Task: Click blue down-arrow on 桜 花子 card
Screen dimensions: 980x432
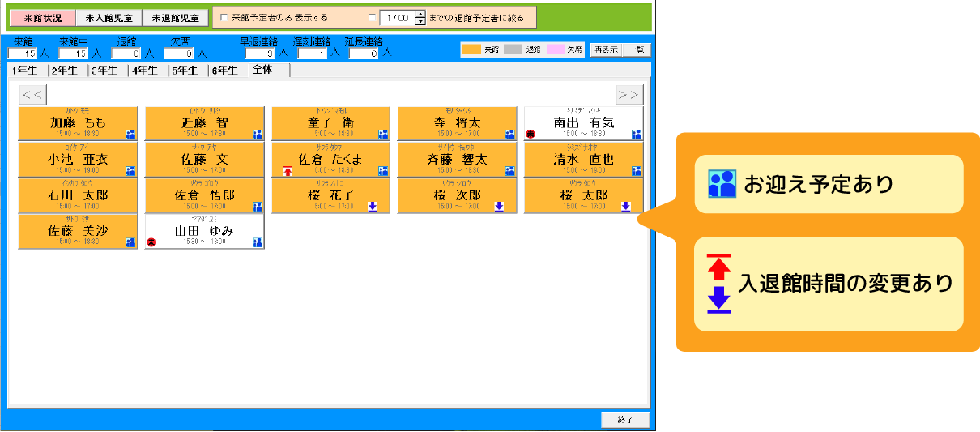Action: point(372,207)
